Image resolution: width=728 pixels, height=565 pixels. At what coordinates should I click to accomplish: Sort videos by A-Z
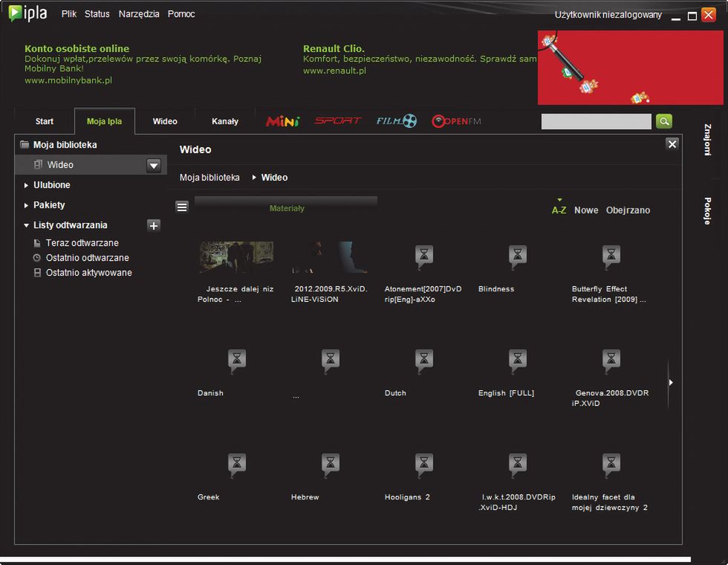click(559, 210)
